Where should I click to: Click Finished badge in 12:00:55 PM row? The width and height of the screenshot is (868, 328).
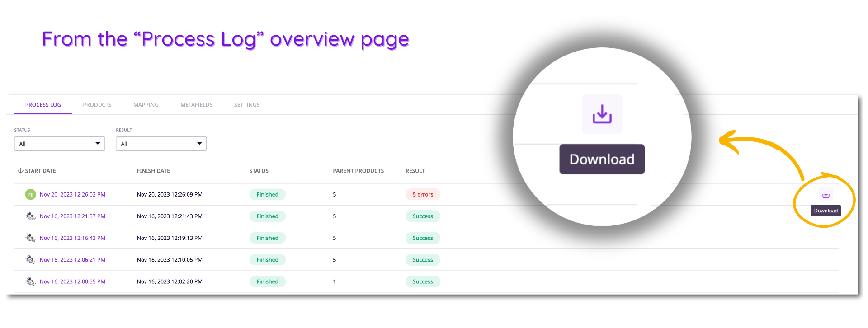tap(268, 281)
